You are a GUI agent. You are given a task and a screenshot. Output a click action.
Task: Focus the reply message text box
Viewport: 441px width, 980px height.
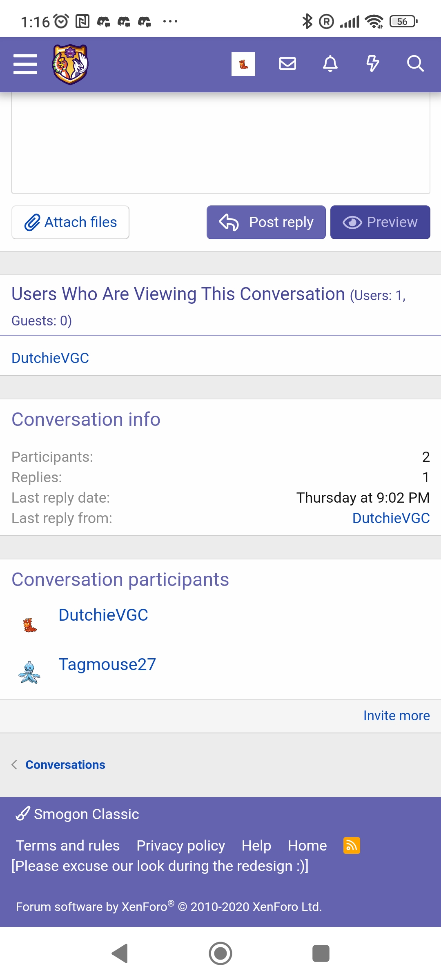coord(221,143)
